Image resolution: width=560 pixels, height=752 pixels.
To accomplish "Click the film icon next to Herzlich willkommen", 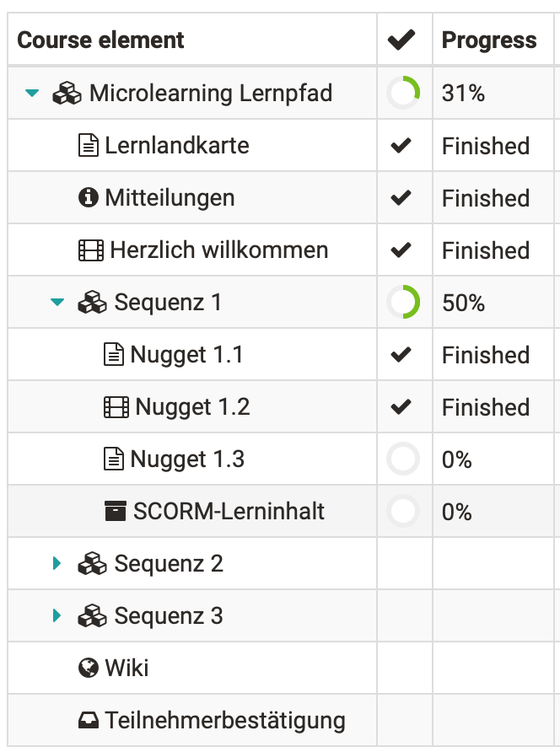I will pos(91,250).
